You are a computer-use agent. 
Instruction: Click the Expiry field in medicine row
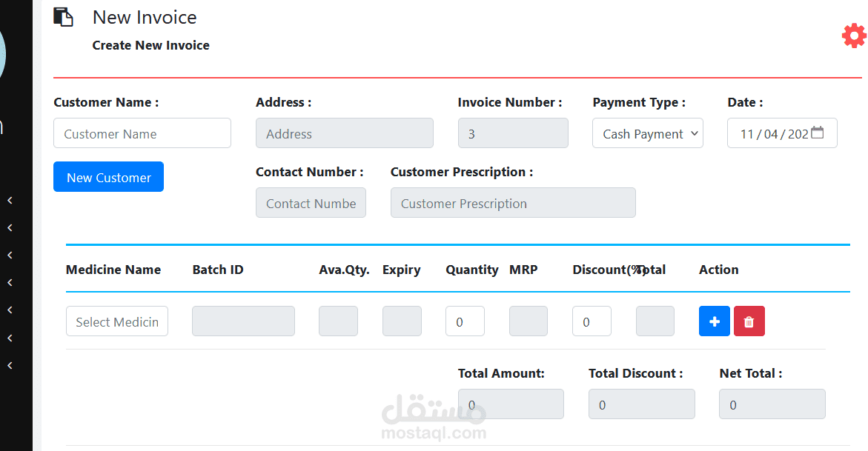(x=402, y=321)
